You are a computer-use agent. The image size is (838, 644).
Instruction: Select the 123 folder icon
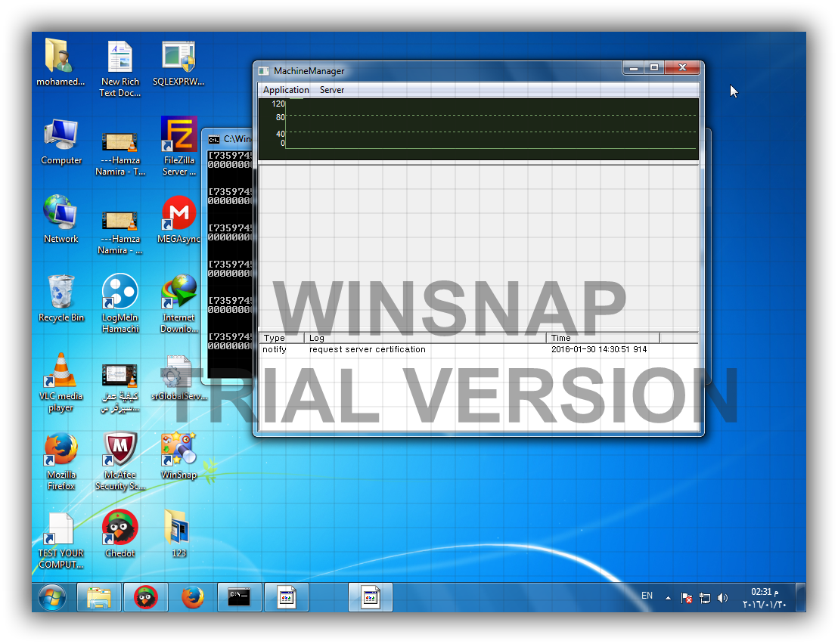click(x=179, y=534)
